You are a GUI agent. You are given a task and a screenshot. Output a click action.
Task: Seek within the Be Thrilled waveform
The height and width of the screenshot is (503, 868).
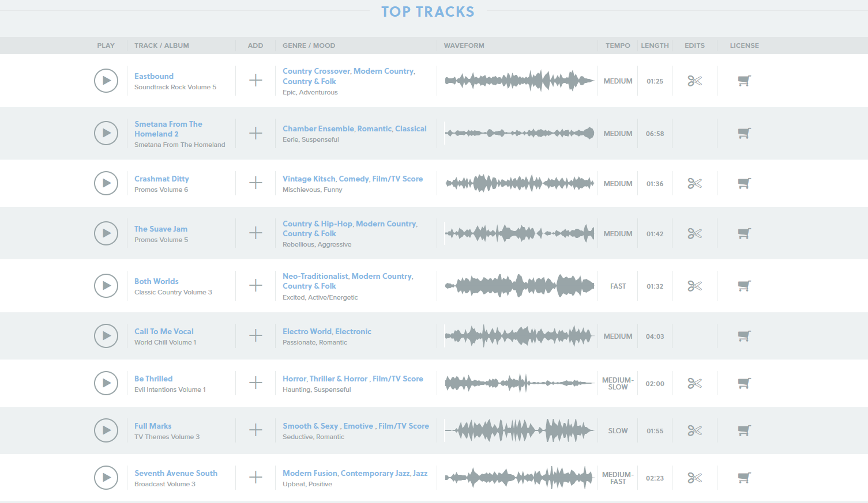519,383
